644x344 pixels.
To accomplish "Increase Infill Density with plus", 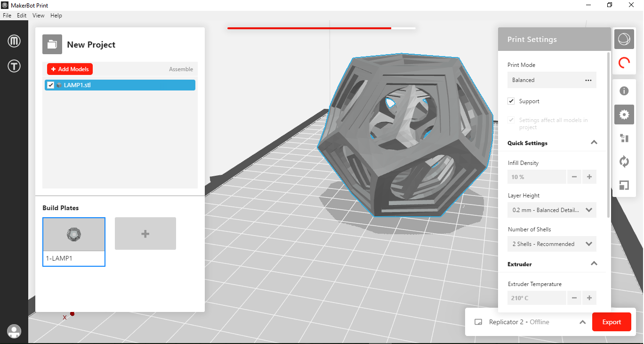I will pyautogui.click(x=589, y=177).
